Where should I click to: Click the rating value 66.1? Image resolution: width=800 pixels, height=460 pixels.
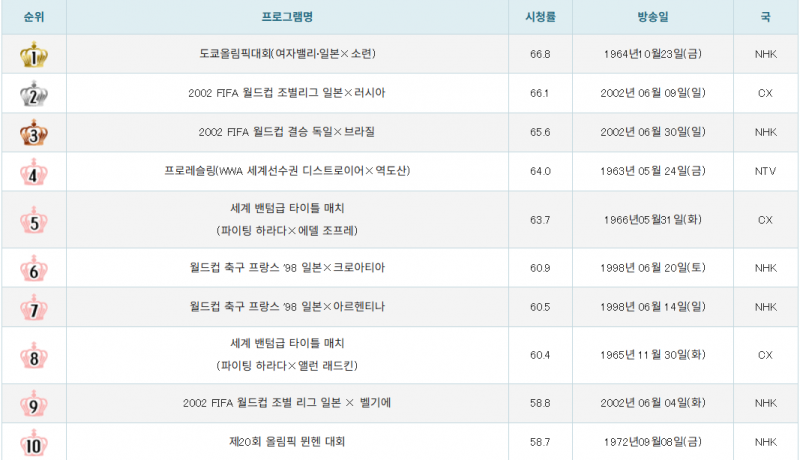pos(540,93)
